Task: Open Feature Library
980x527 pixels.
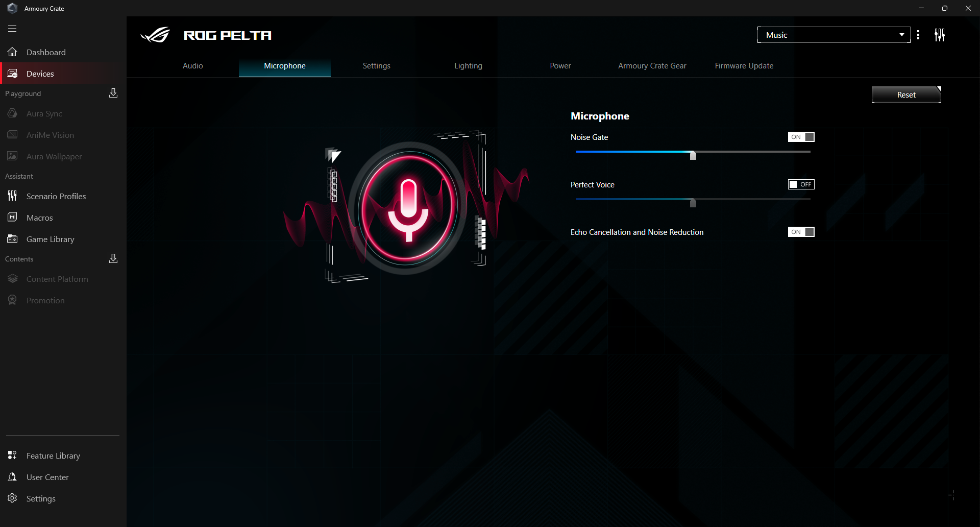Action: 63,456
